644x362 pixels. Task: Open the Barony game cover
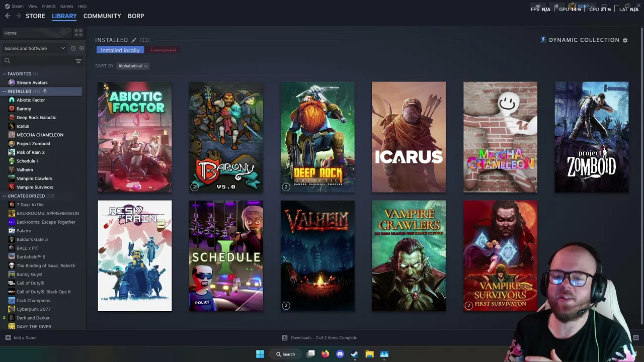pyautogui.click(x=226, y=137)
